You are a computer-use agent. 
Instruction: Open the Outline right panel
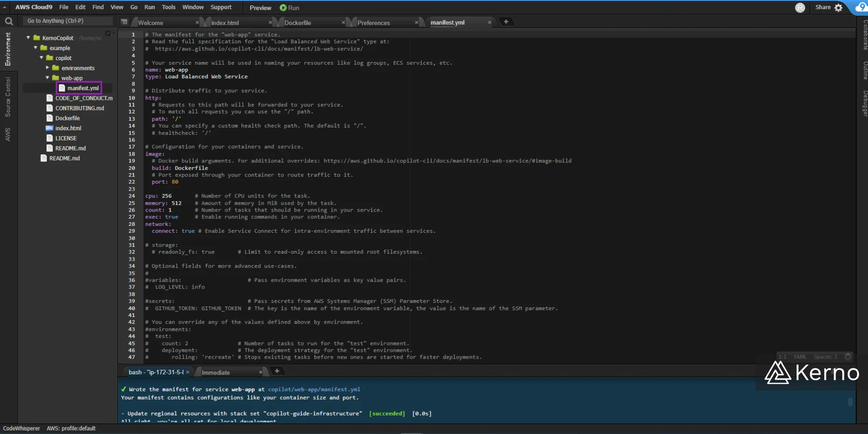coord(865,71)
